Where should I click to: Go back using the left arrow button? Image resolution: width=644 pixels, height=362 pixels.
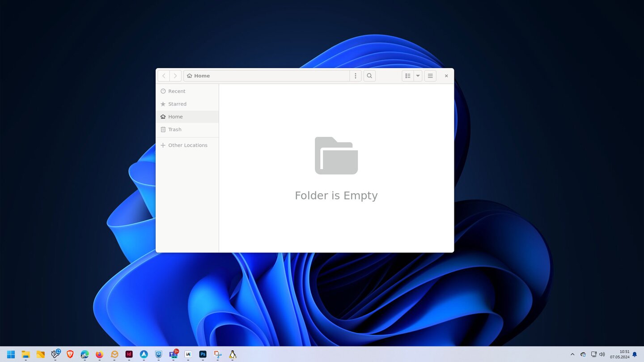pos(164,76)
